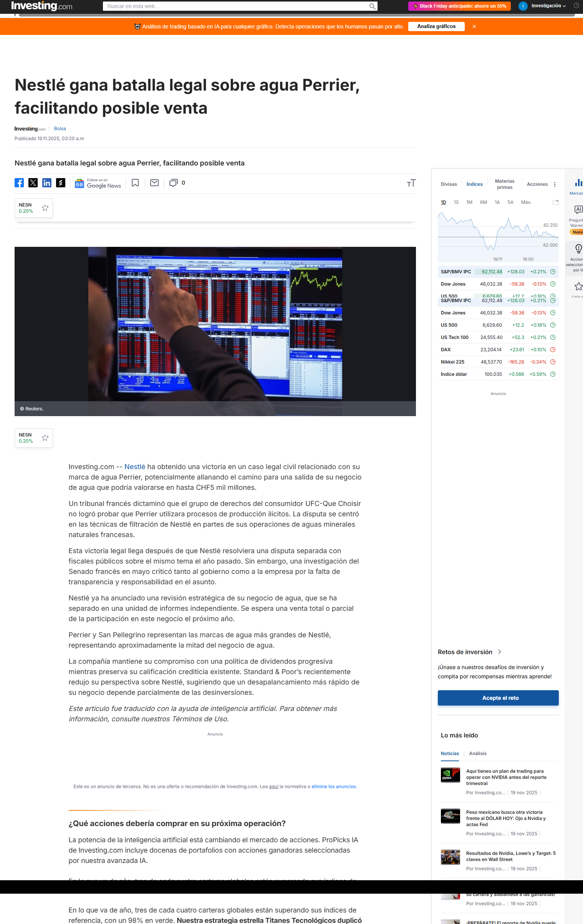Image resolution: width=583 pixels, height=924 pixels.
Task: Open the watchlist star in the right sidebar
Action: coord(578,286)
